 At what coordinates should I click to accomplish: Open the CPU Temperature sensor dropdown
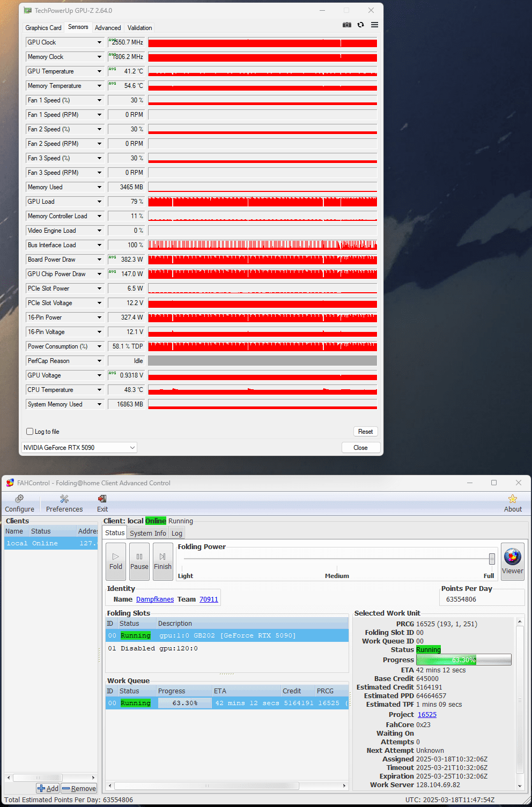tap(99, 390)
